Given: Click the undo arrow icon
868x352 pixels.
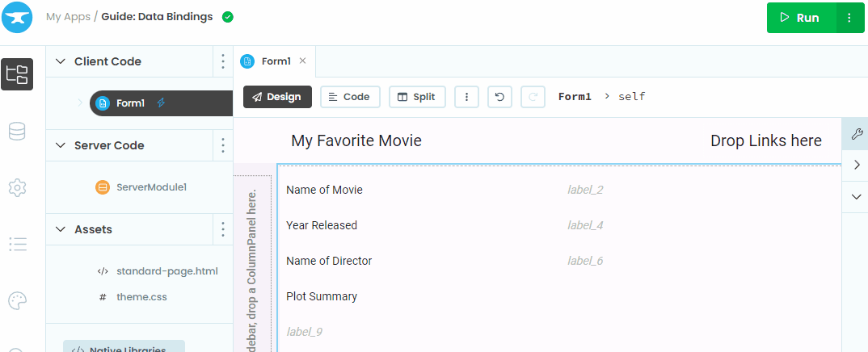Looking at the screenshot, I should pos(499,97).
